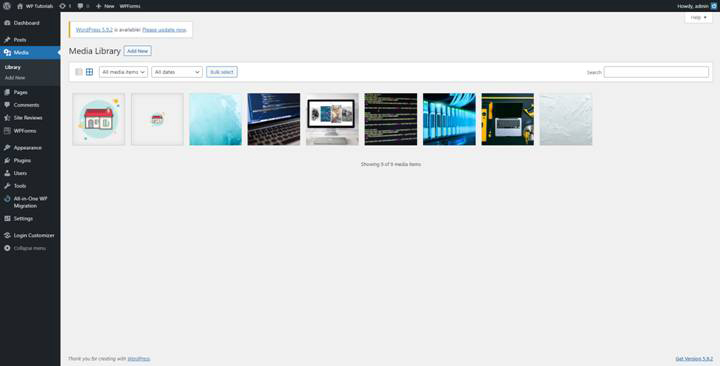
Task: Open the updates icon in the admin bar
Action: (x=62, y=6)
